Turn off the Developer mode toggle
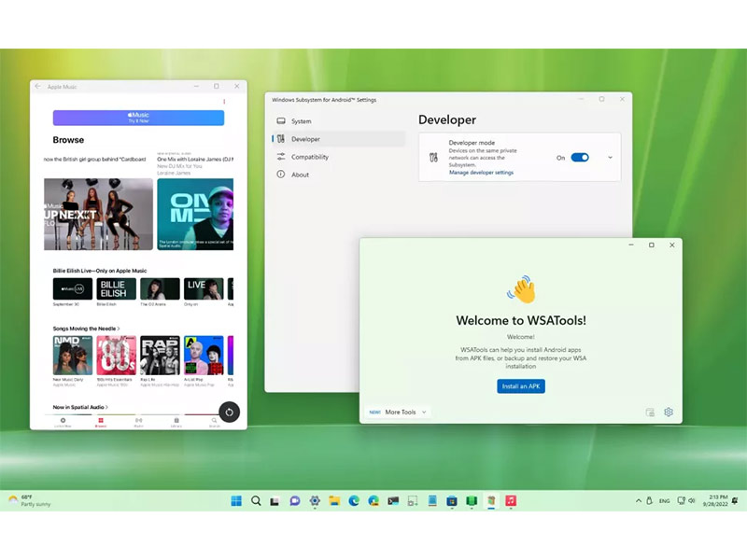 point(580,158)
